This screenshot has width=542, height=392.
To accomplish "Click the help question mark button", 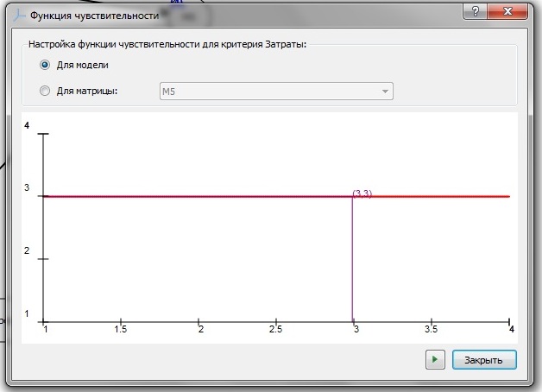I will click(x=475, y=12).
